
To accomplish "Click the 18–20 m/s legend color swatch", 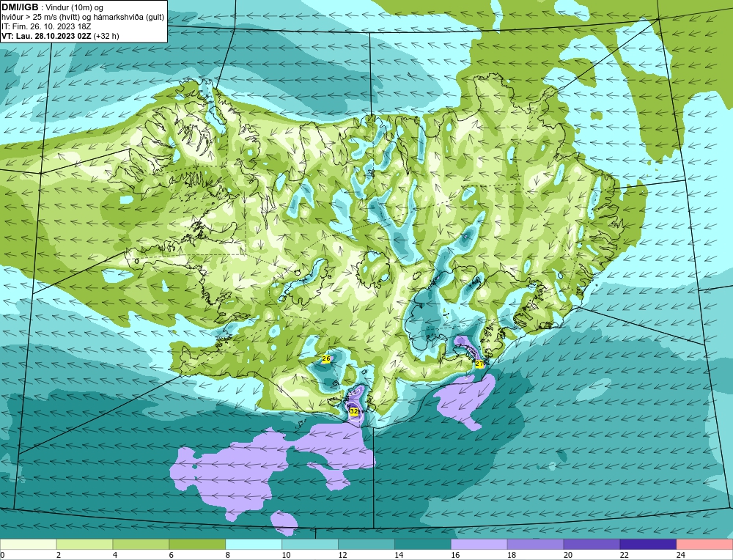I will tap(535, 545).
